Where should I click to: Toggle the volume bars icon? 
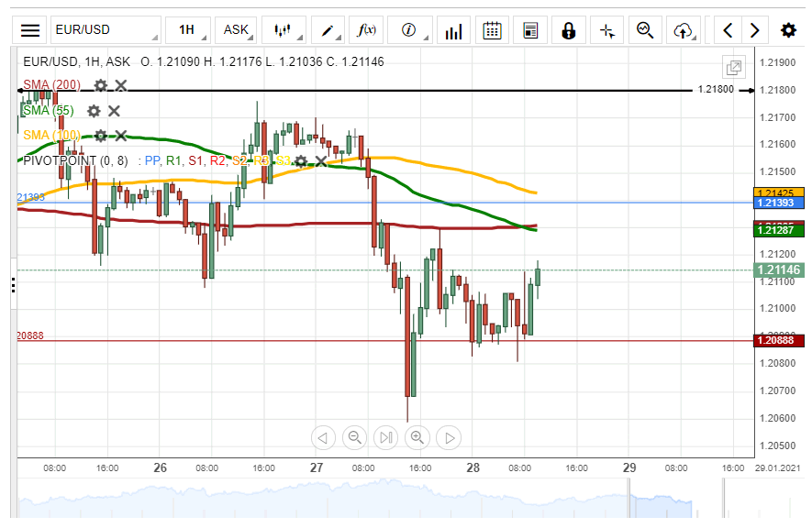[453, 30]
